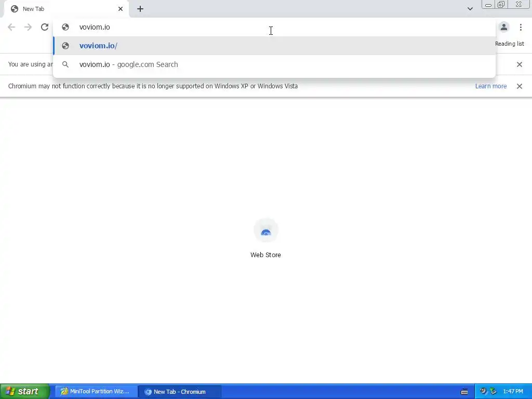Click globe icon in address bar
Screen dimensions: 532x399
[x=65, y=27]
